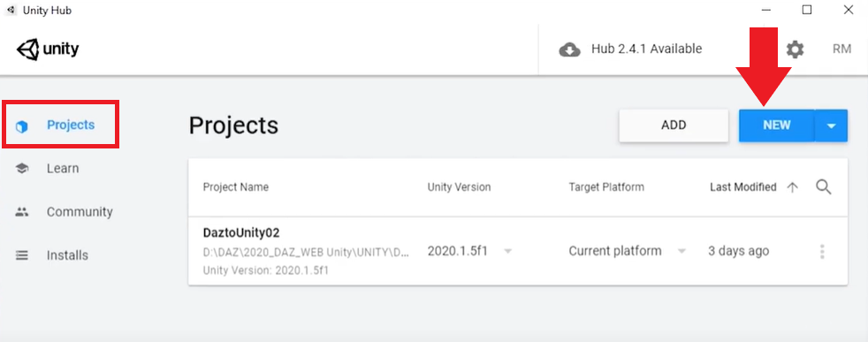The width and height of the screenshot is (868, 342).
Task: Switch to the Community section
Action: [x=80, y=212]
